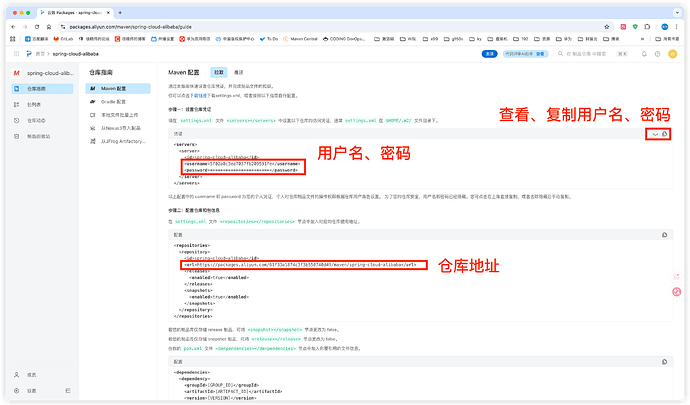This screenshot has width=690, height=405.
Task: Open GitLab bookmark
Action: [63, 39]
